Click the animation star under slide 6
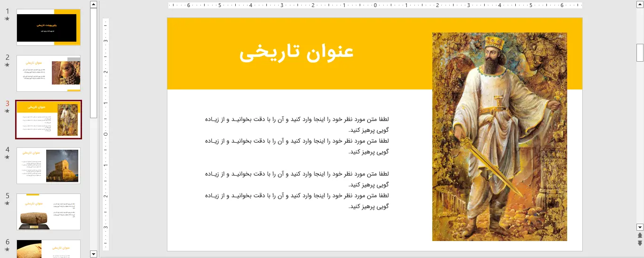 pyautogui.click(x=7, y=250)
